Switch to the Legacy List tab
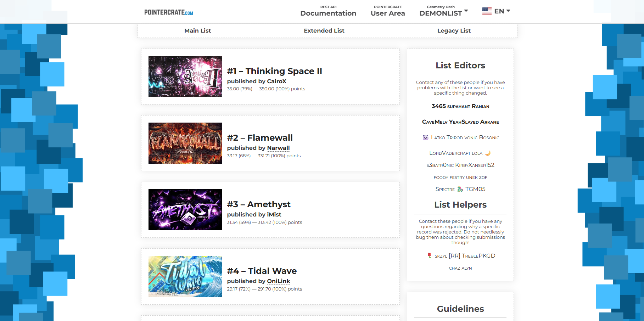 [x=454, y=31]
